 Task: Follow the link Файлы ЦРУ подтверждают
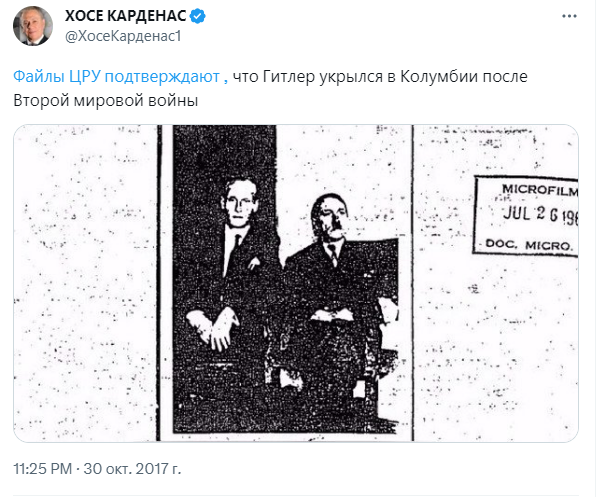point(121,77)
